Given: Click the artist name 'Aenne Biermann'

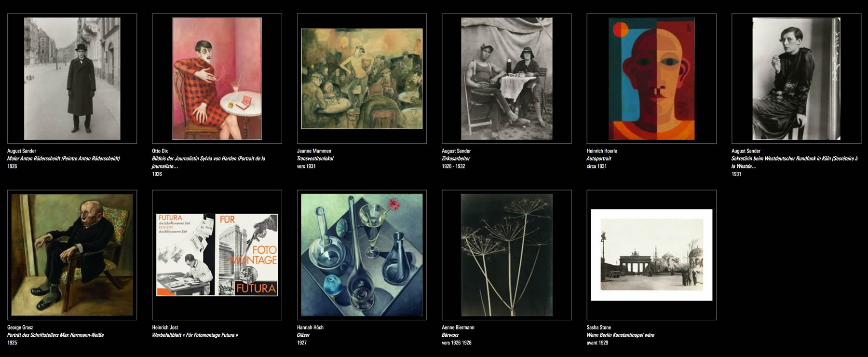Looking at the screenshot, I should coord(458,328).
